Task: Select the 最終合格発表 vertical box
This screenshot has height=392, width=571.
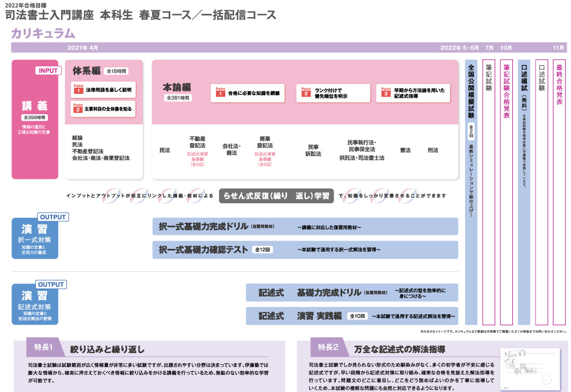Action: tap(559, 192)
